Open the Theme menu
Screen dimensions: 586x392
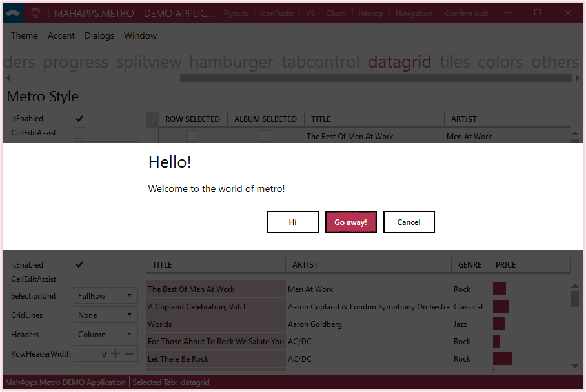[25, 35]
